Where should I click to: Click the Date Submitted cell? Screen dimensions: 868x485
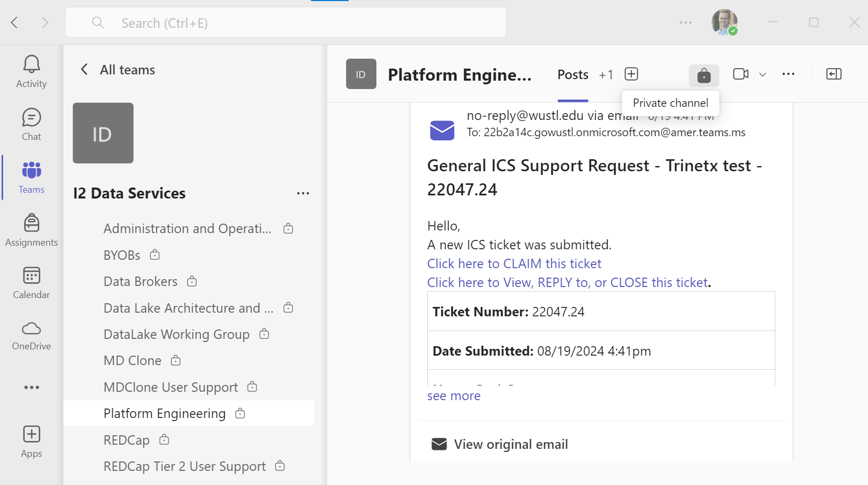[601, 351]
